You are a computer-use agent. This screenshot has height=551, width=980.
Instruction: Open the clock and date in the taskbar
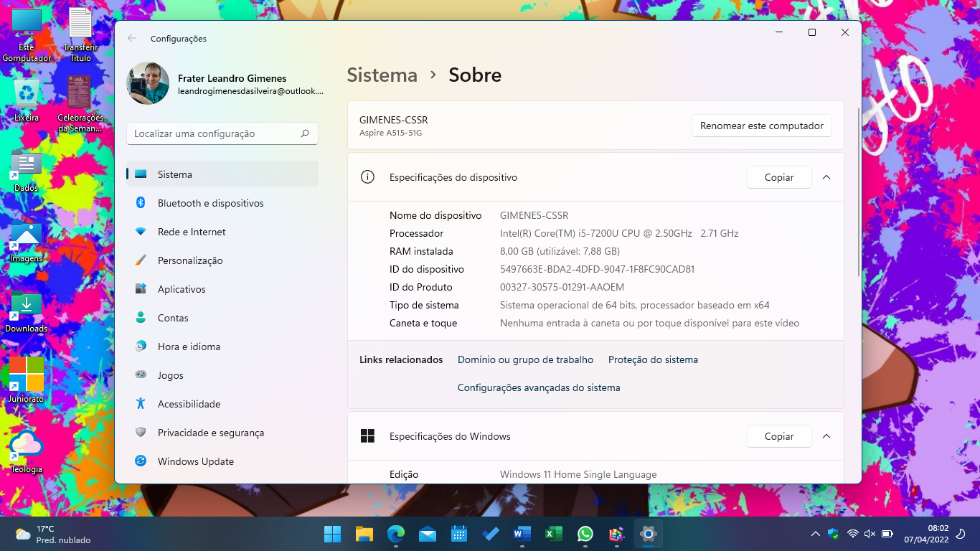tap(926, 534)
